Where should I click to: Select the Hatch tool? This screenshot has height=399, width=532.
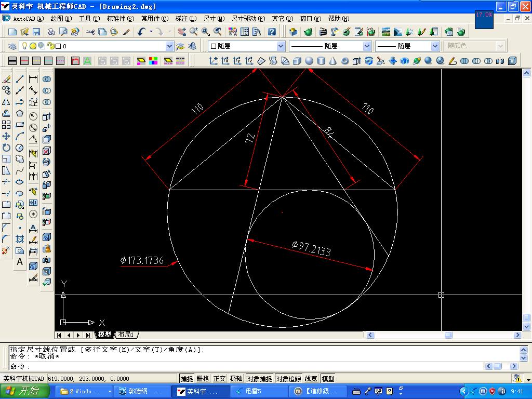point(20,239)
